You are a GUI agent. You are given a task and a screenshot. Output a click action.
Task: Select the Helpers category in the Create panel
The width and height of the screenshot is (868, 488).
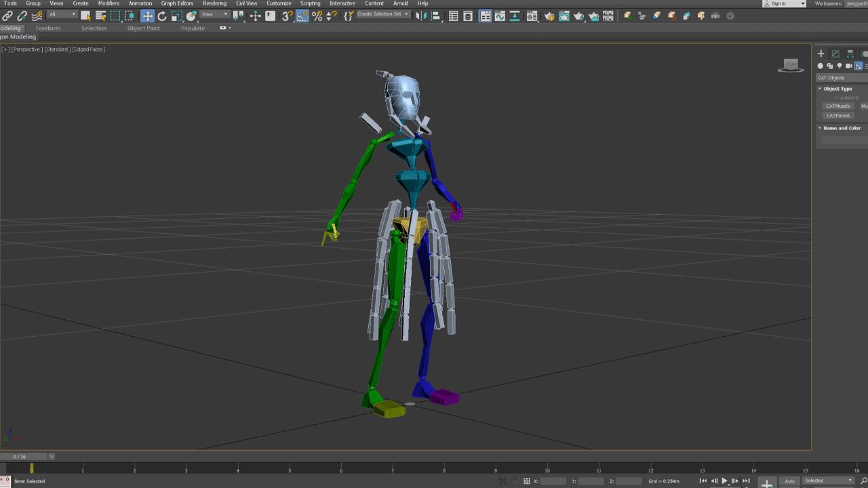click(859, 66)
